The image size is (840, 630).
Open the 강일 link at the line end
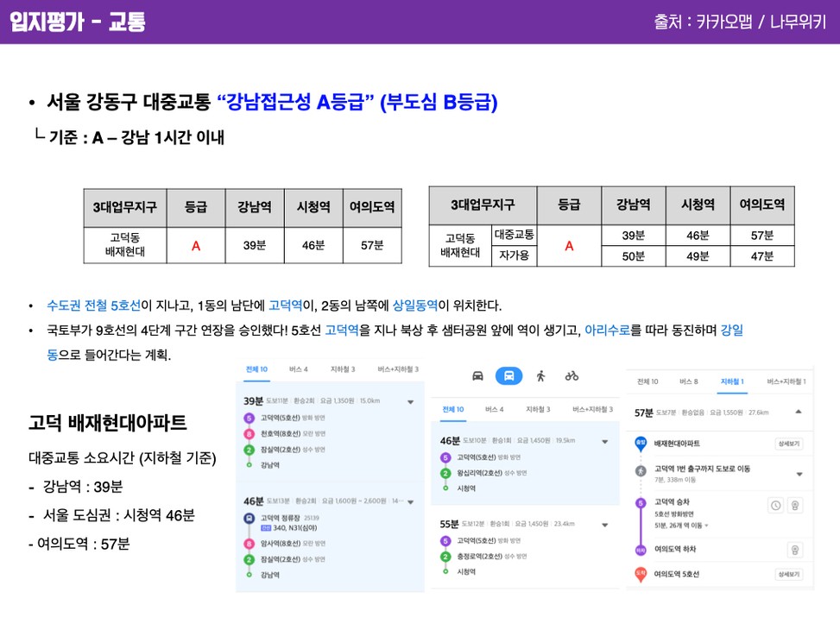732,330
